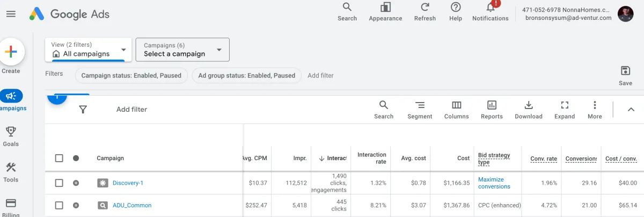
Task: Sort by the Campaign column header
Action: (110, 158)
